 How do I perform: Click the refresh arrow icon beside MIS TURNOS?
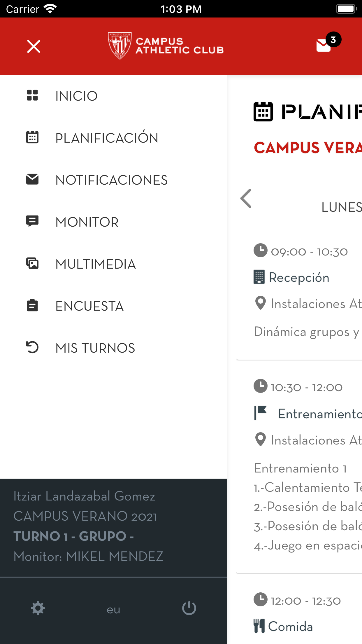[32, 347]
